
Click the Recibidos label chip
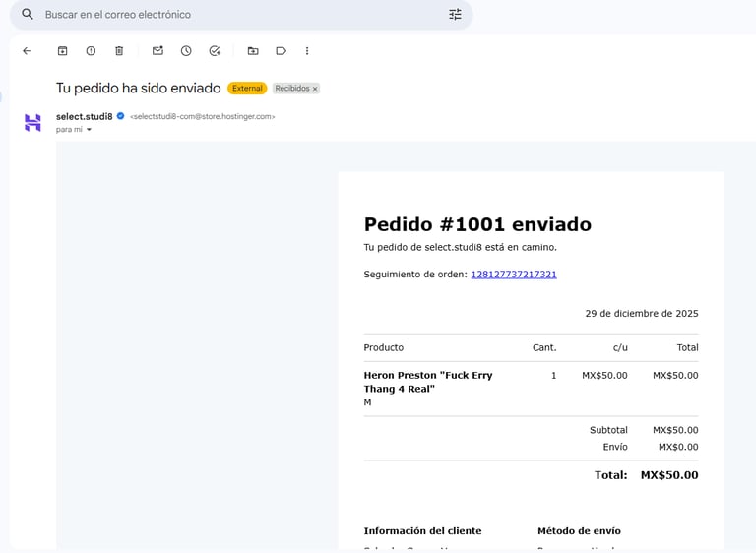292,89
